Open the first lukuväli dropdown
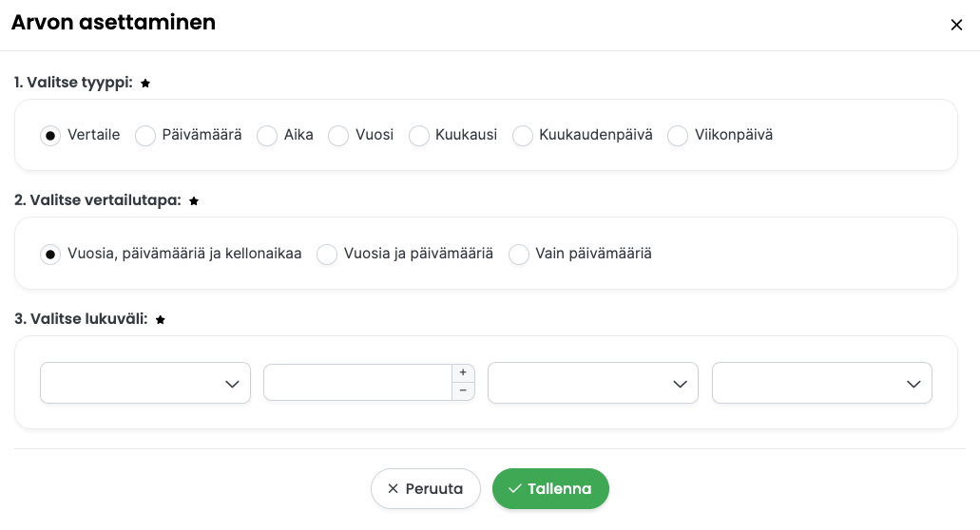 pyautogui.click(x=145, y=383)
